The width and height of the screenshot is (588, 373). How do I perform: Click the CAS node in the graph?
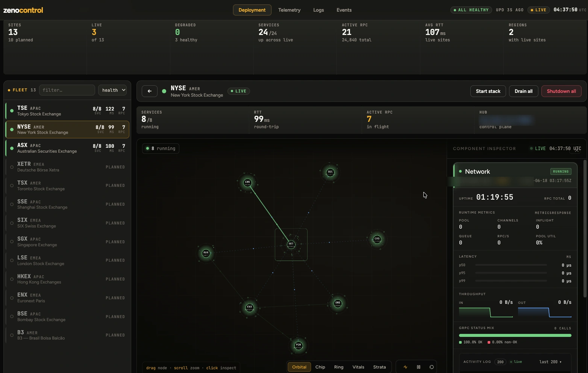(x=377, y=239)
